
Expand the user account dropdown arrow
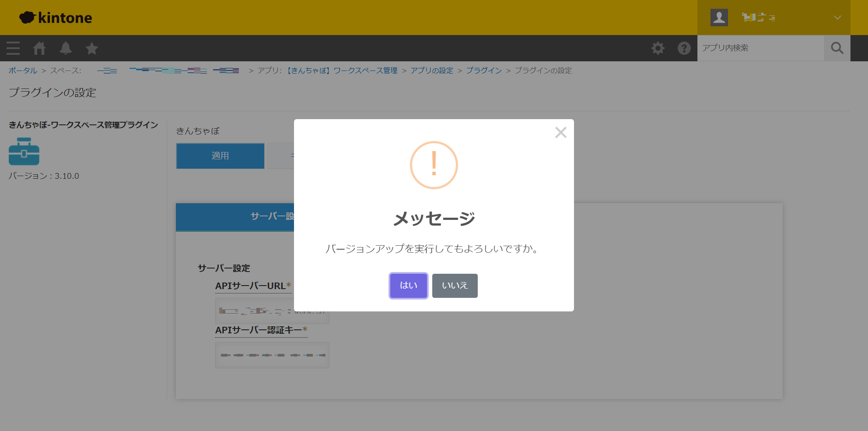pos(837,18)
